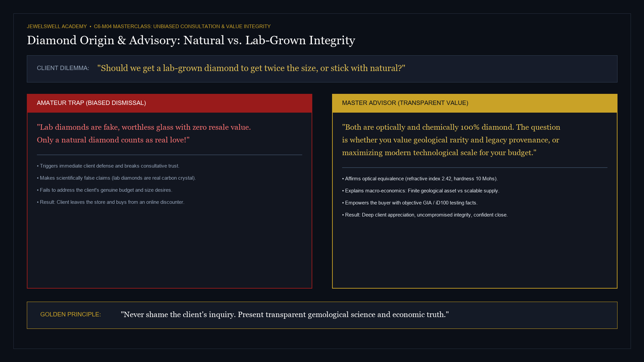
Task: Select the quote 'Lab diamonds are fake, worthless glass'
Action: [x=144, y=127]
